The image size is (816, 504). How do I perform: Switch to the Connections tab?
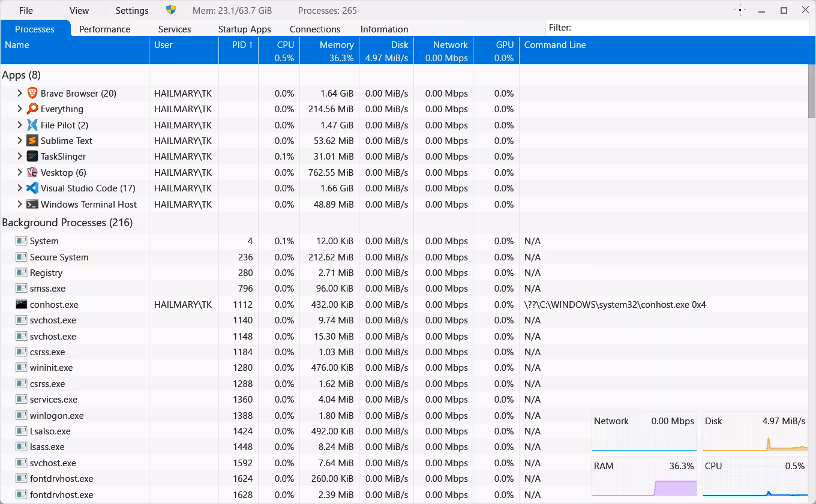click(315, 29)
